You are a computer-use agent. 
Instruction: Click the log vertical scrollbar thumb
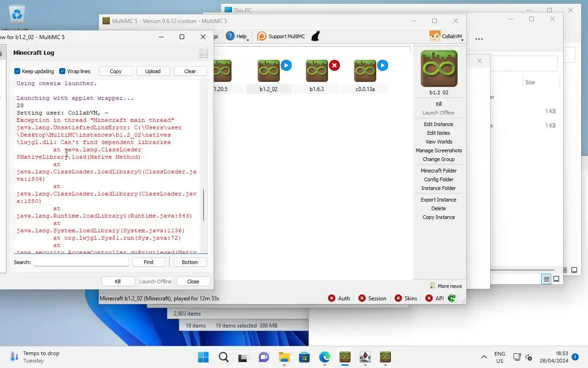[x=204, y=205]
